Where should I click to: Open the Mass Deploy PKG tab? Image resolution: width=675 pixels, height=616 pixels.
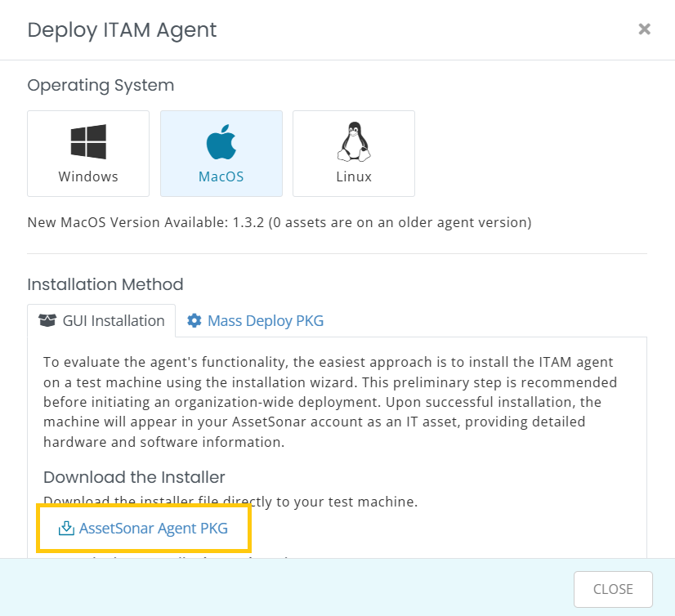(x=255, y=321)
